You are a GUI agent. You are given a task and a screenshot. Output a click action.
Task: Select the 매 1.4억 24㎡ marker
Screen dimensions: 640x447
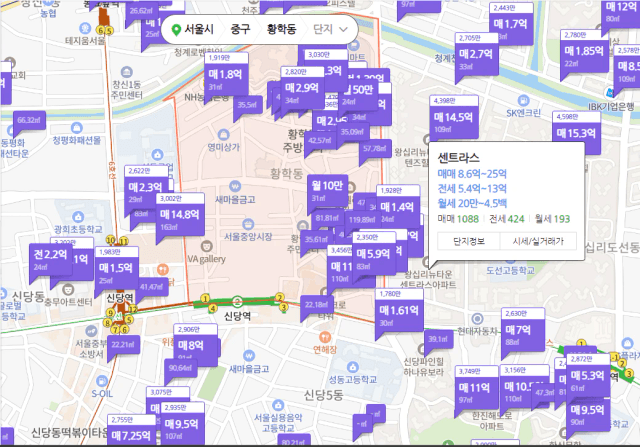pos(398,207)
